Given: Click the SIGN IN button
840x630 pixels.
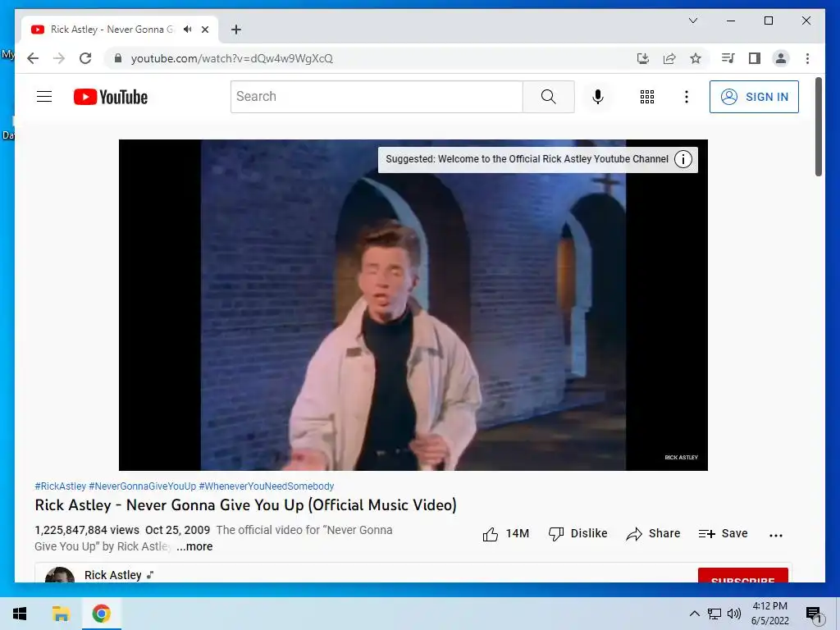Looking at the screenshot, I should pos(754,97).
